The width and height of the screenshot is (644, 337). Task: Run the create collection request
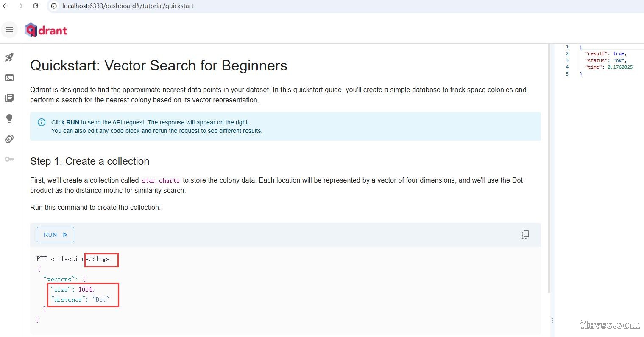click(x=56, y=235)
